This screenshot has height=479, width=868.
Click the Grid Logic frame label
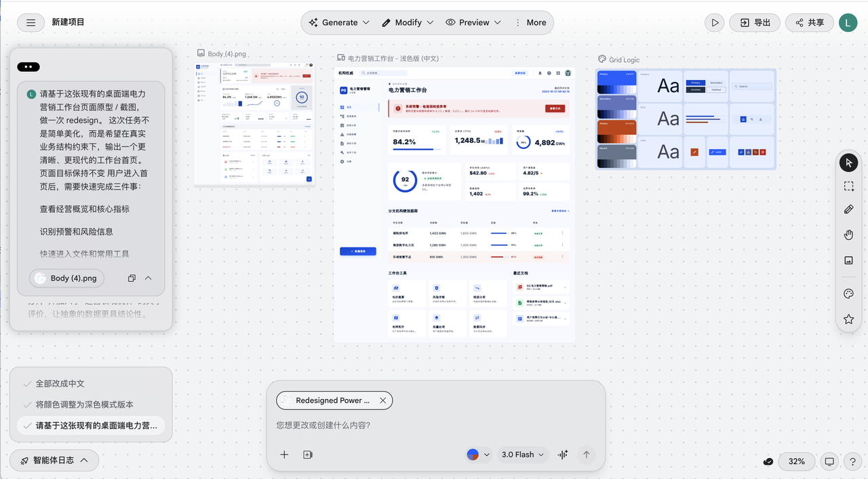[x=624, y=60]
